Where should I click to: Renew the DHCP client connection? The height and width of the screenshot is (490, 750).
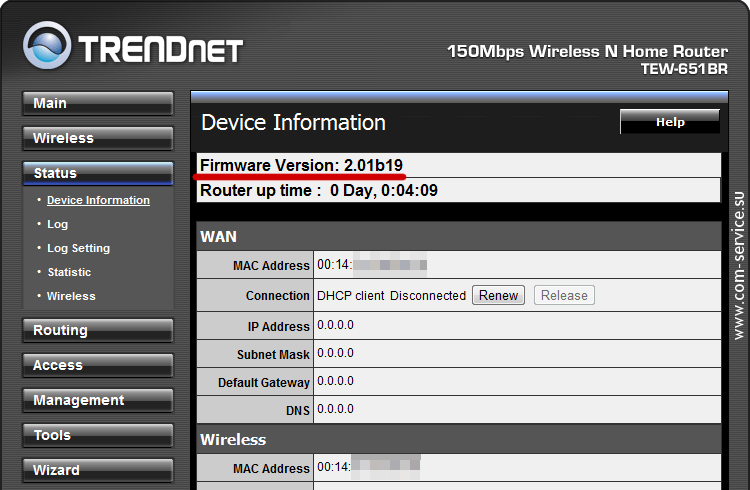498,295
